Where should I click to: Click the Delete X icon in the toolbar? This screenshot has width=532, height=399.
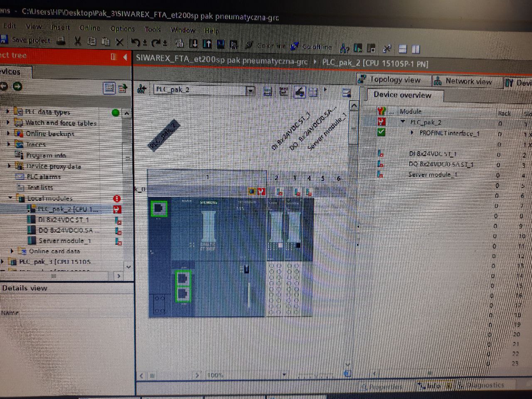120,42
